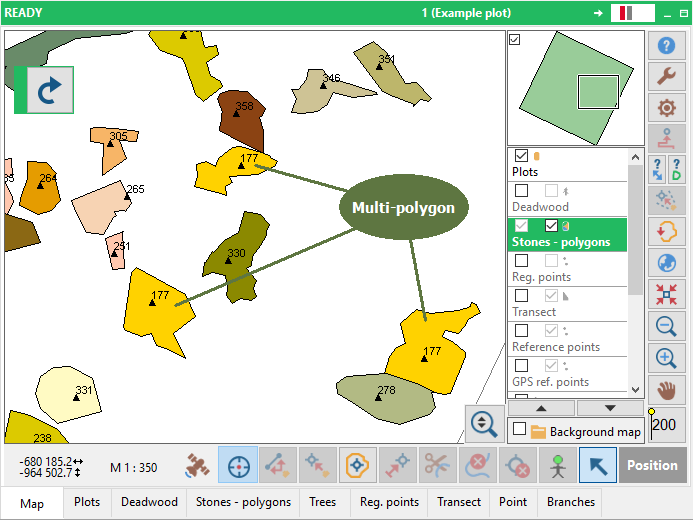This screenshot has height=520, width=693.
Task: Select the arrow pointer tool
Action: (x=597, y=466)
